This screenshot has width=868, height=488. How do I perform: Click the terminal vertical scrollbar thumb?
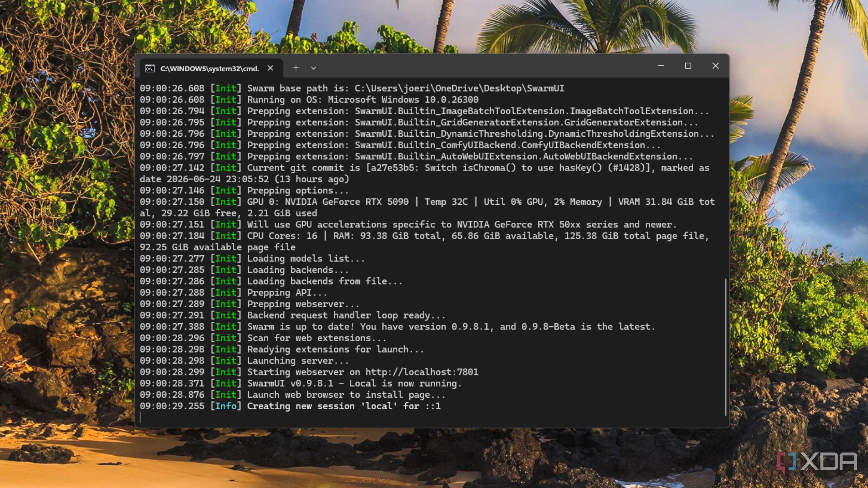coord(725,347)
